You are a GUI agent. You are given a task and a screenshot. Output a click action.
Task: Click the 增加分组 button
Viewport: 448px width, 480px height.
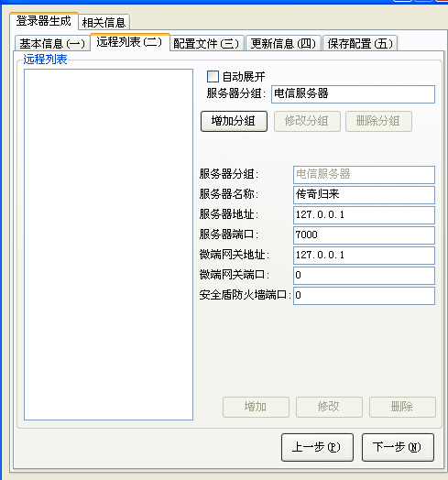[x=234, y=121]
